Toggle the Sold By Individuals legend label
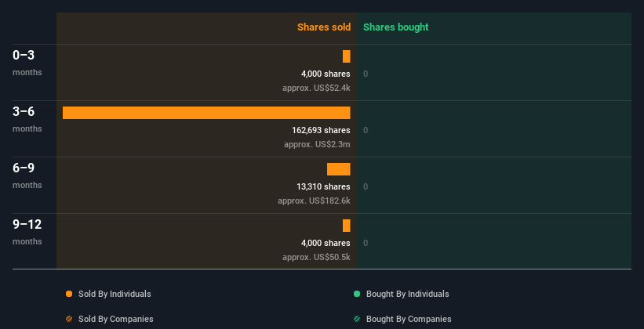Viewport: 644px width, 329px height. pyautogui.click(x=115, y=294)
